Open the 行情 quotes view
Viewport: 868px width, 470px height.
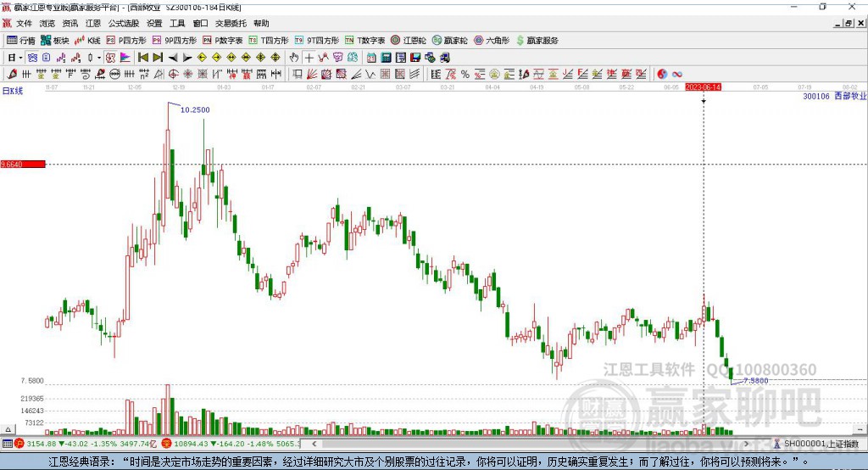pyautogui.click(x=21, y=41)
